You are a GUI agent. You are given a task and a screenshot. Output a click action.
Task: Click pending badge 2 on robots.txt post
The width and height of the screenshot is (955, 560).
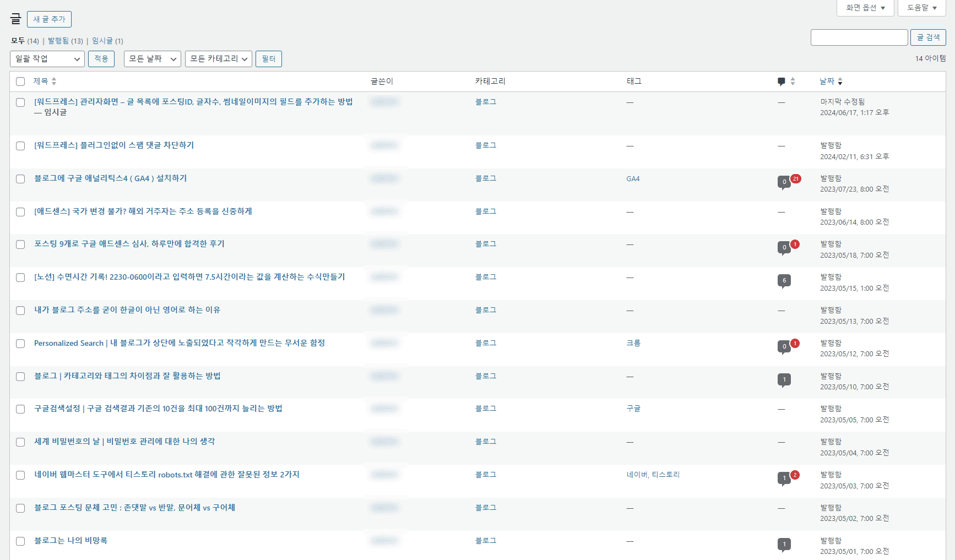[795, 475]
